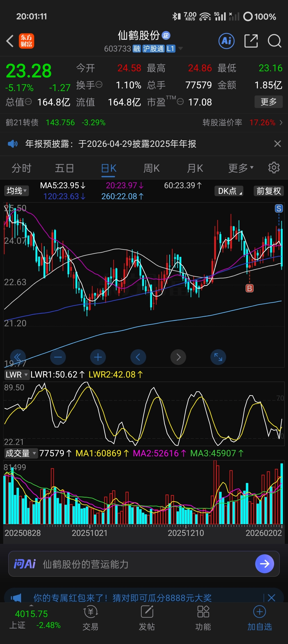Screen dimensions: 288x644
Task: Open chart settings gear icon
Action: click(x=274, y=168)
